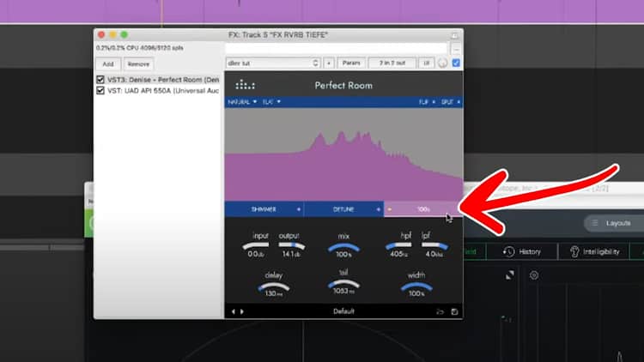Click the Default preset name

click(343, 311)
